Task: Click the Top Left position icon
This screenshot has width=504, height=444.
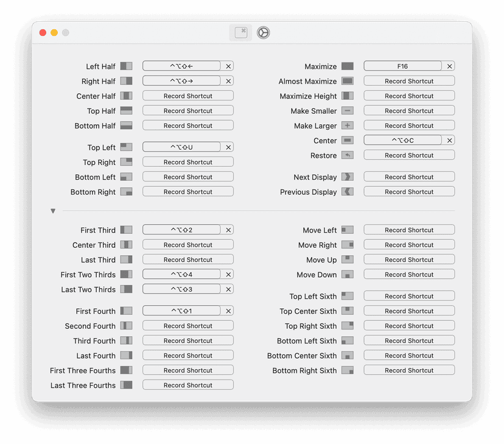Action: coord(126,146)
